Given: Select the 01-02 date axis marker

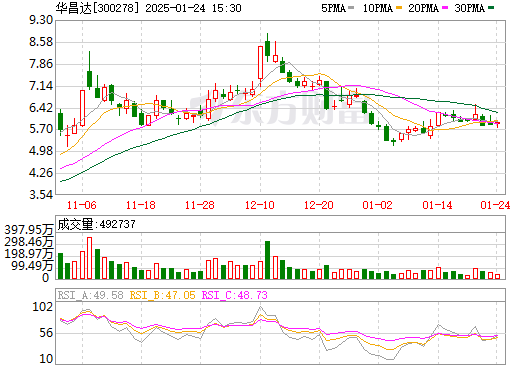Looking at the screenshot, I should (378, 205).
